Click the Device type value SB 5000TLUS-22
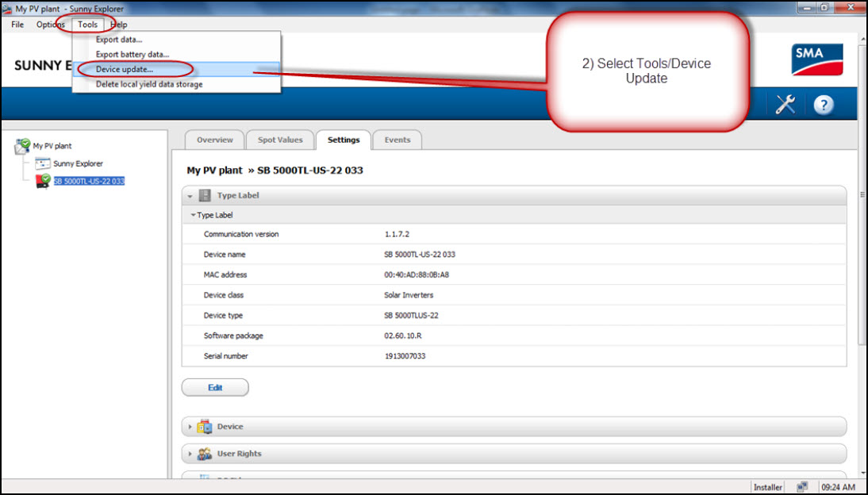The height and width of the screenshot is (495, 868). tap(411, 316)
